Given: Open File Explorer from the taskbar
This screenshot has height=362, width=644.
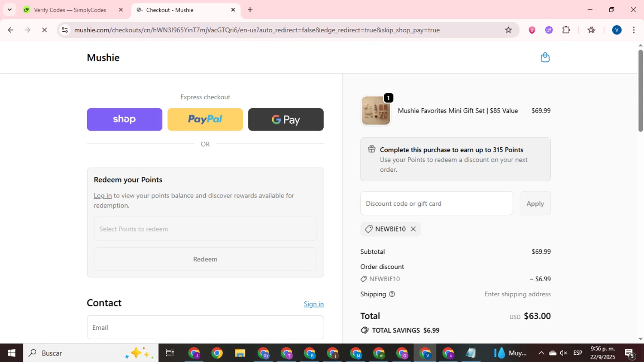Looking at the screenshot, I should [240, 353].
